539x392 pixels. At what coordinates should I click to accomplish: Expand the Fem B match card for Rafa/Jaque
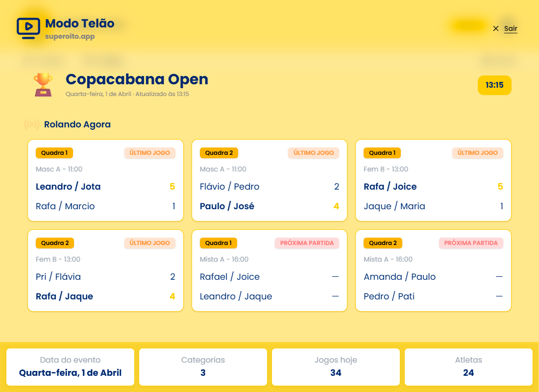tap(105, 270)
